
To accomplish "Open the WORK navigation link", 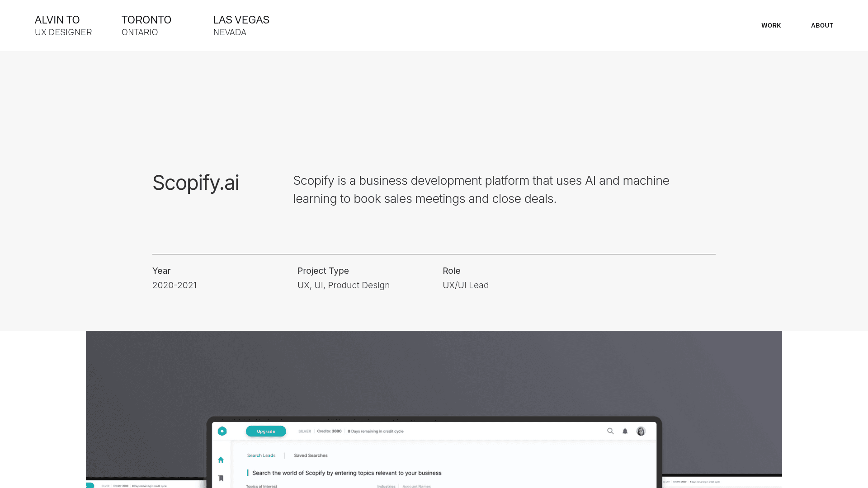I will (771, 25).
